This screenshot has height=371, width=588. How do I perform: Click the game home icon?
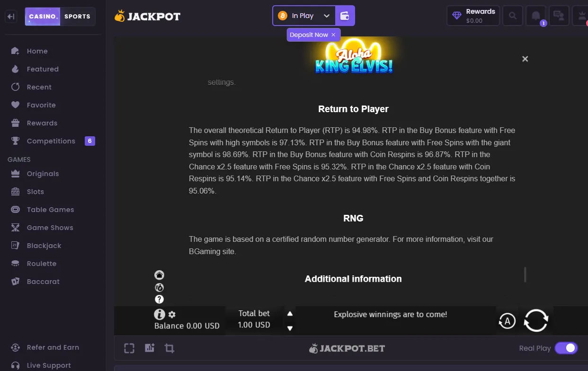(x=159, y=275)
